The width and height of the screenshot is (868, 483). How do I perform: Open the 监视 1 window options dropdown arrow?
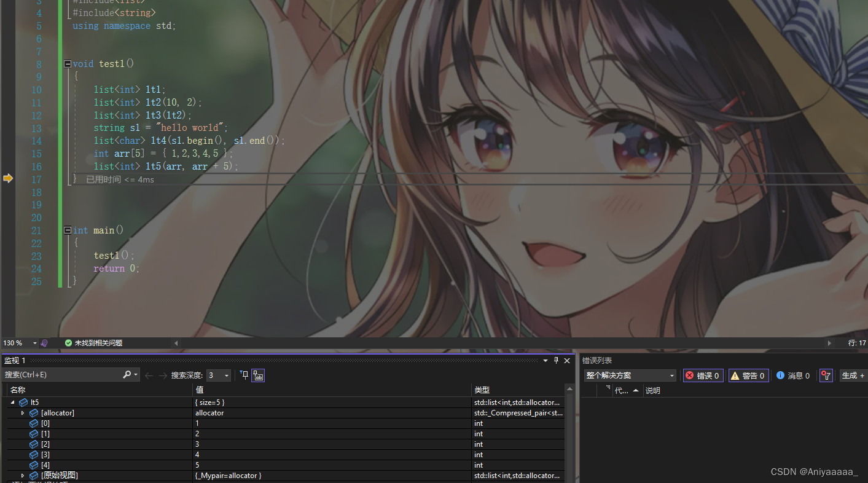[x=545, y=361]
